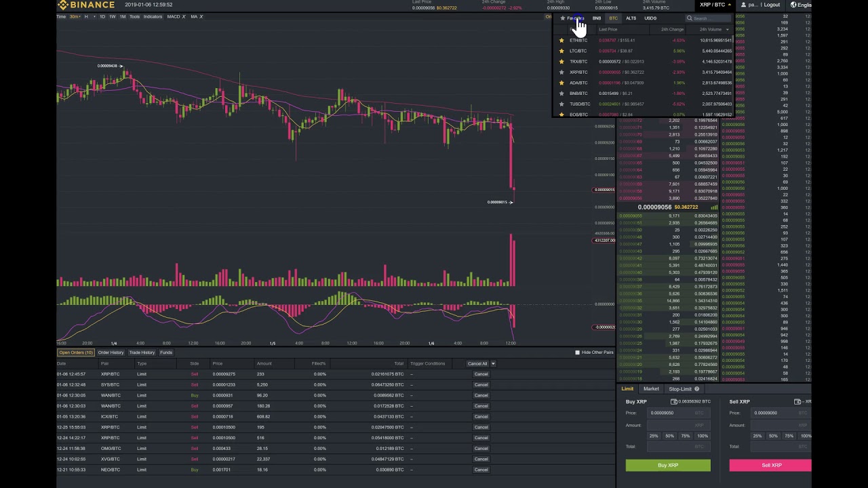Sort pair list by Last Price header
Viewport: 868px width, 488px height.
[608, 29]
